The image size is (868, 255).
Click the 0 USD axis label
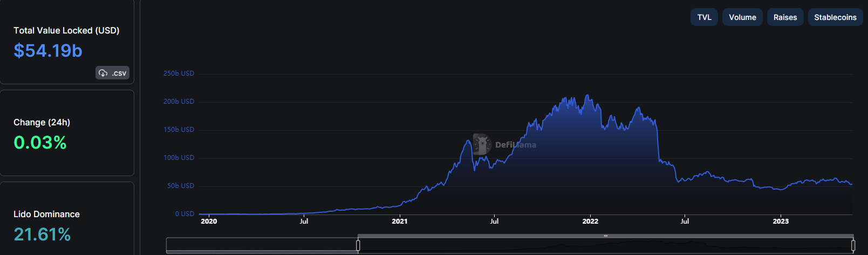(184, 214)
